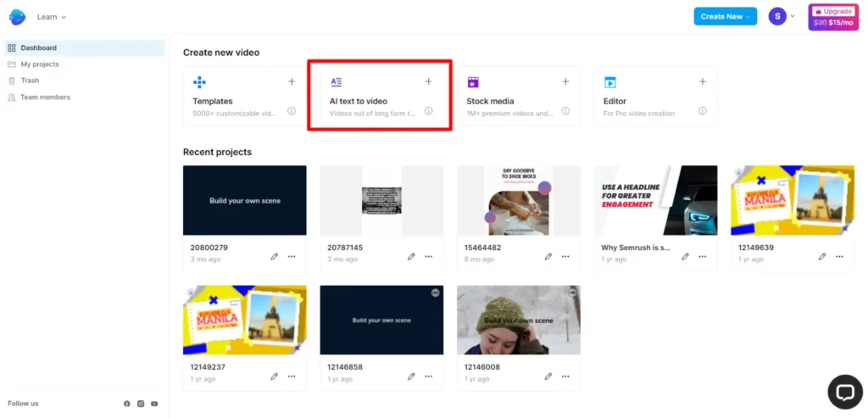Open project 15464482 thumbnail
Viewport: 868px width, 418px height.
coord(519,200)
